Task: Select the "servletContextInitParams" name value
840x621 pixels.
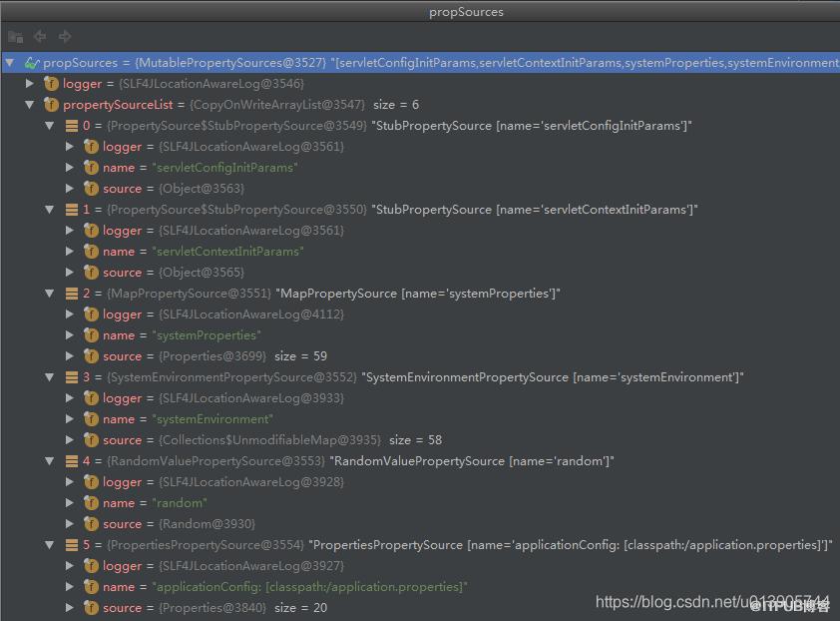Action: [227, 252]
